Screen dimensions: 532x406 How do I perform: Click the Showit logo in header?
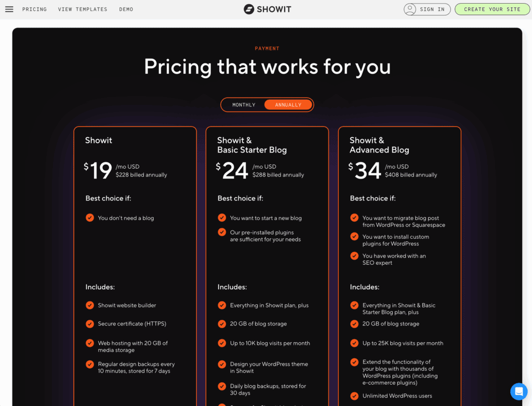click(x=267, y=9)
